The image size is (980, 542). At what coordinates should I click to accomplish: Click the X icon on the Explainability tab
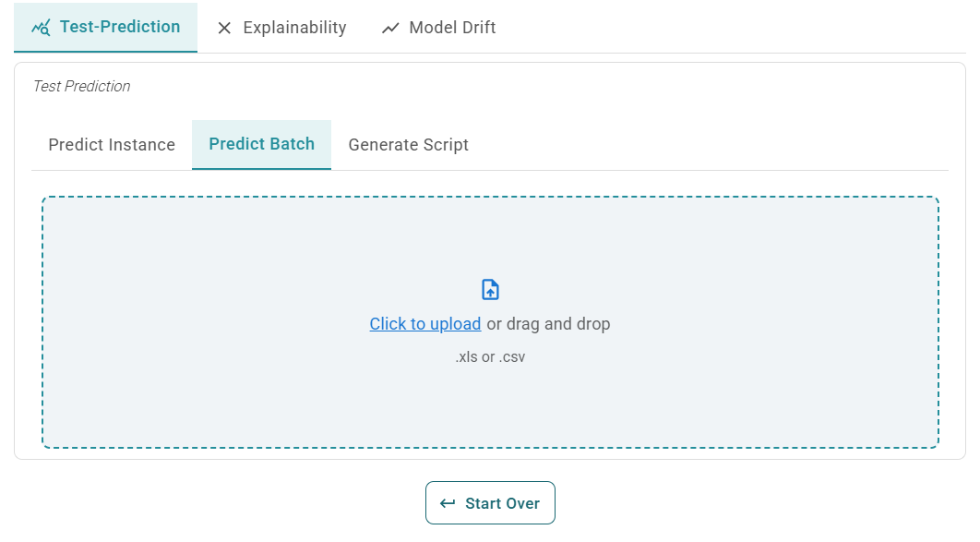224,28
